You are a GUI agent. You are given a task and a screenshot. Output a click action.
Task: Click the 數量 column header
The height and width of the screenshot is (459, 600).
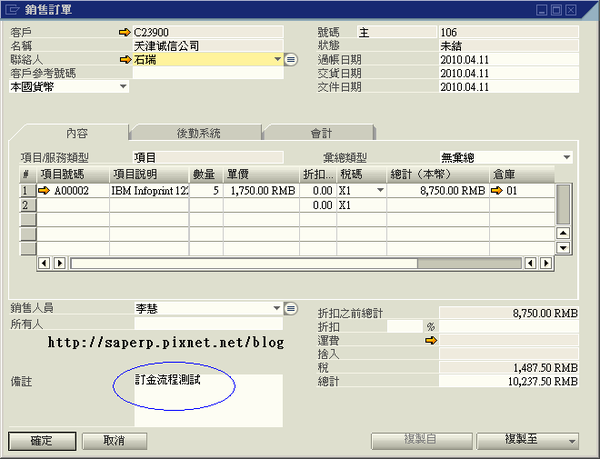pyautogui.click(x=206, y=174)
